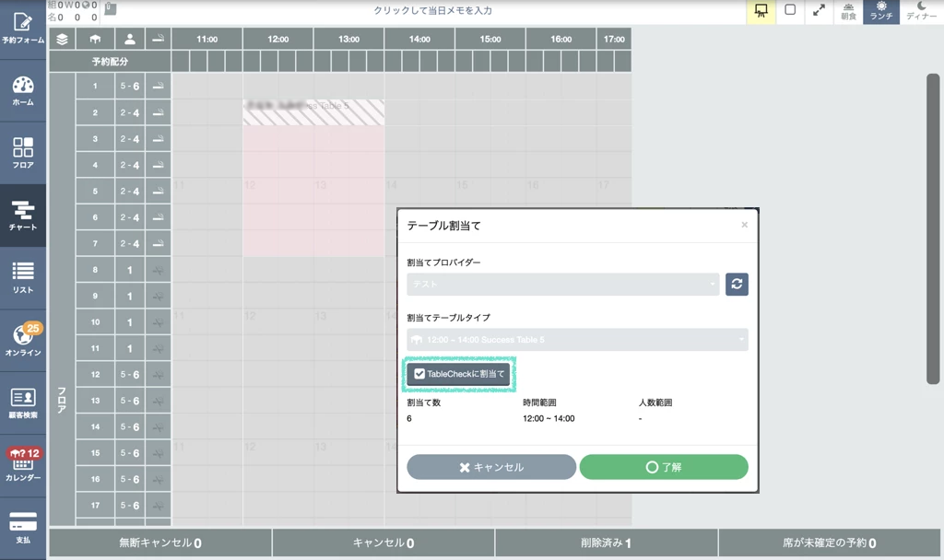Image resolution: width=944 pixels, height=560 pixels.
Task: Open the フロア floor view icon
Action: [x=22, y=153]
